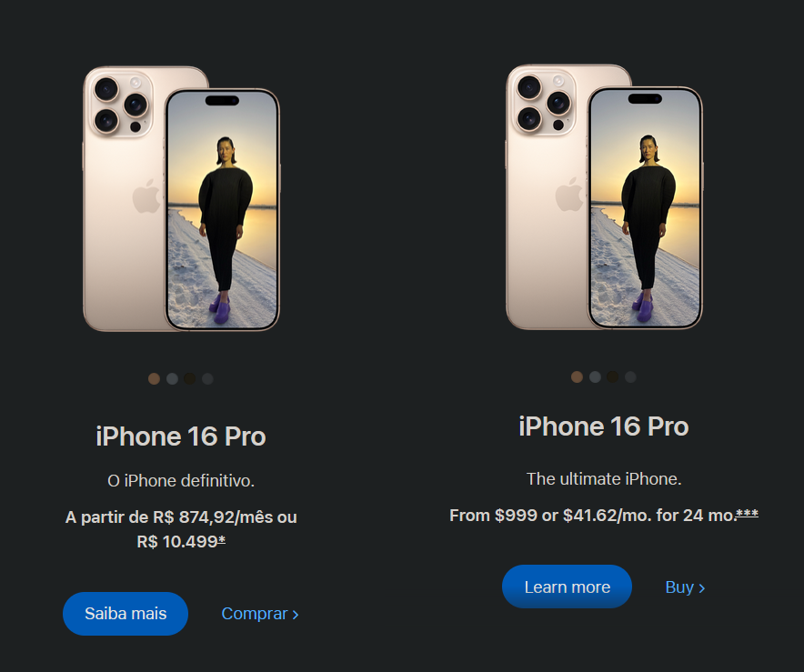Click the iPhone 16 Pro heading above 'O iPhone definitivo'
This screenshot has height=672, width=804.
click(x=181, y=436)
